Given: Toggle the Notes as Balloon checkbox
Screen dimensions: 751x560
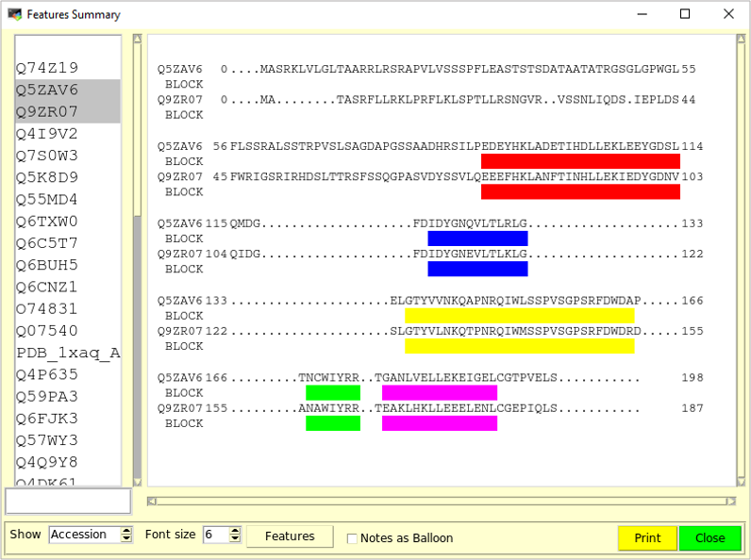Looking at the screenshot, I should coord(353,538).
